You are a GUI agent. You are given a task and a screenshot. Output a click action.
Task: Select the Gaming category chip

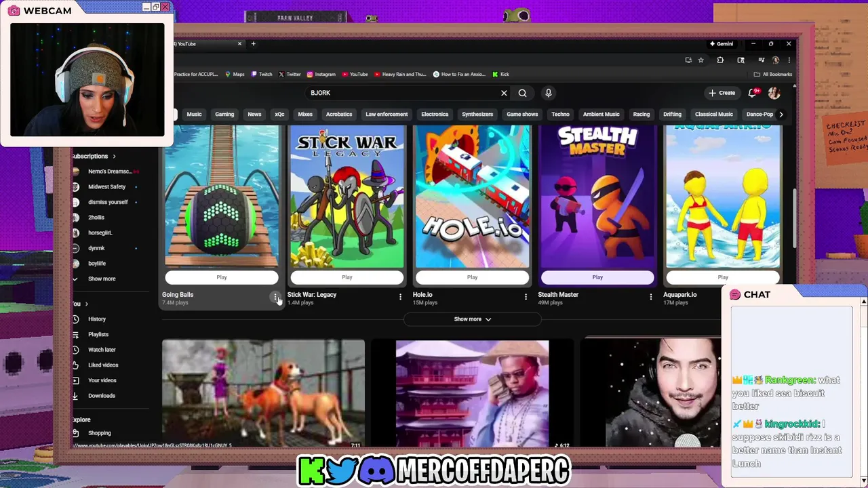[224, 115]
